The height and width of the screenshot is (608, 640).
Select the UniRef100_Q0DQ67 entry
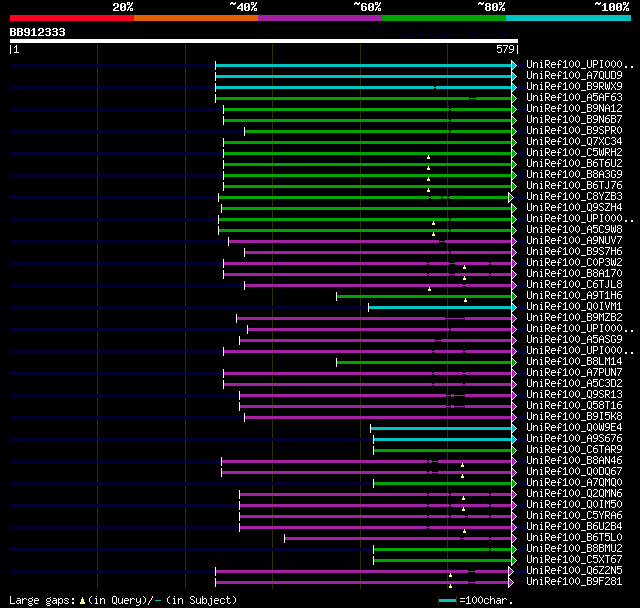click(x=574, y=472)
